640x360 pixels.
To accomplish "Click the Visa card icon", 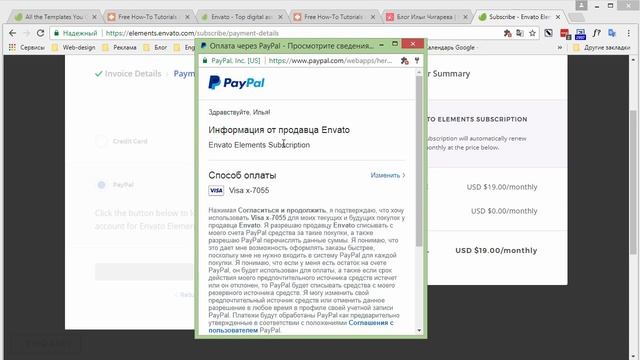I will coord(216,190).
